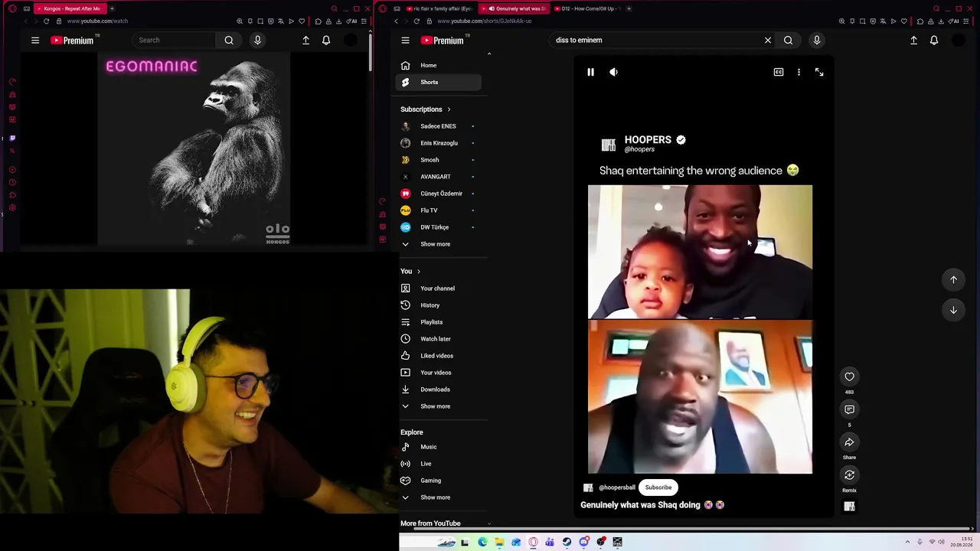Pause the Shorts video
Image resolution: width=980 pixels, height=551 pixels.
[x=590, y=72]
